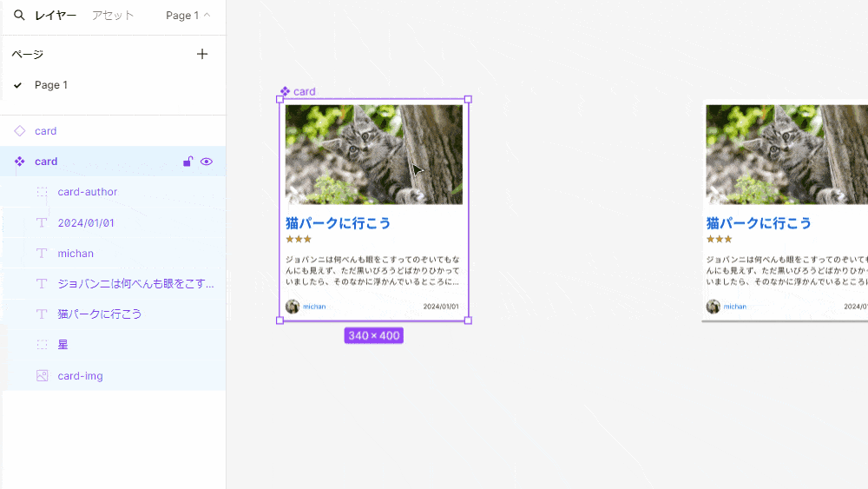Click 2024/01/01 date in selected card
This screenshot has width=868, height=489.
441,307
